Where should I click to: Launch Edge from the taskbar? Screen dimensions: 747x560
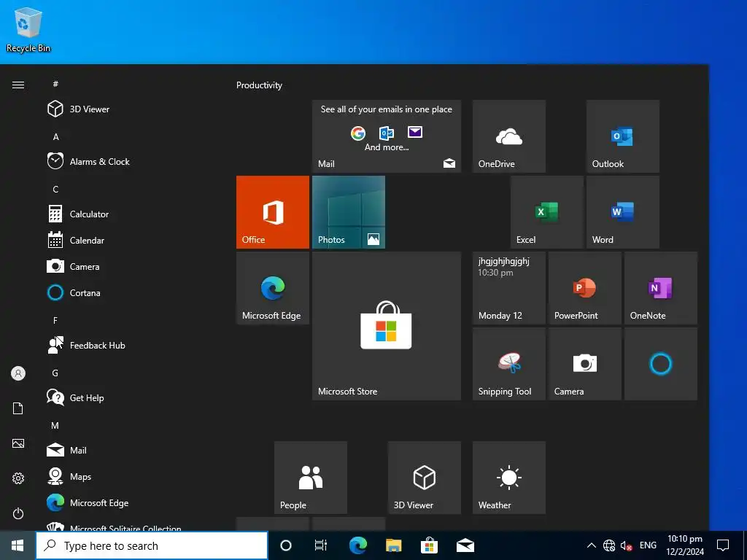[357, 545]
